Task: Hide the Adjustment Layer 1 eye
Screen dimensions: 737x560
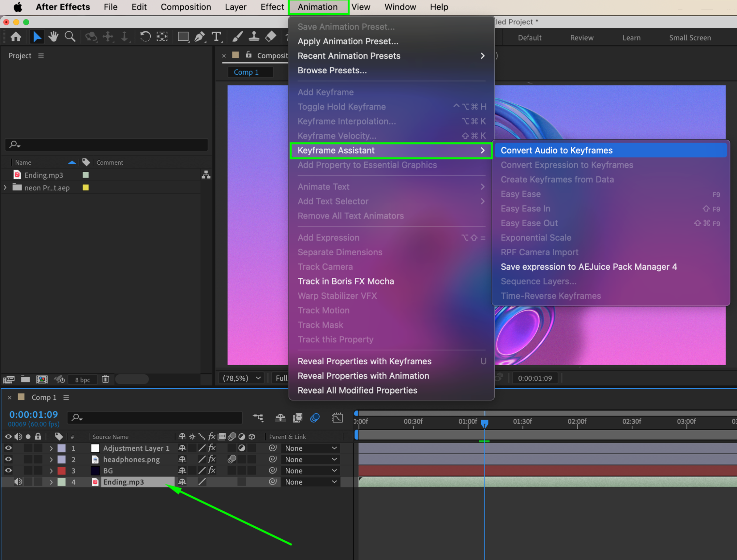Action: point(8,448)
